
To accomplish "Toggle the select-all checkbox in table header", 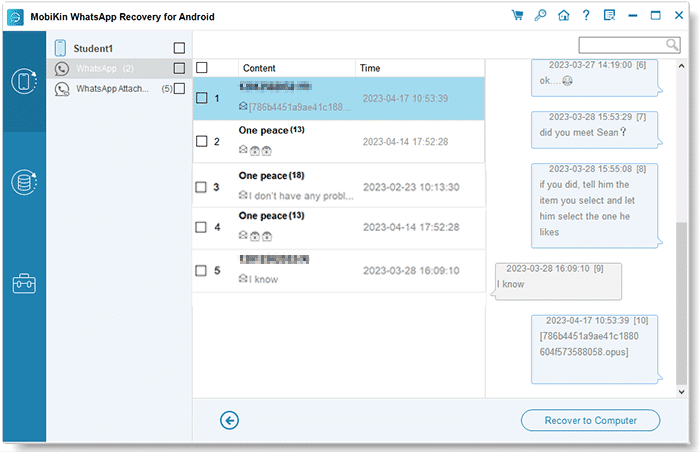I will click(x=202, y=68).
